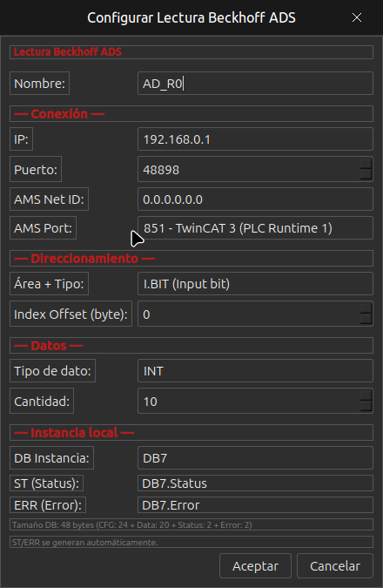Dismiss dialog with the Cancelar button
Viewport: 383px width, 588px height.
point(335,566)
